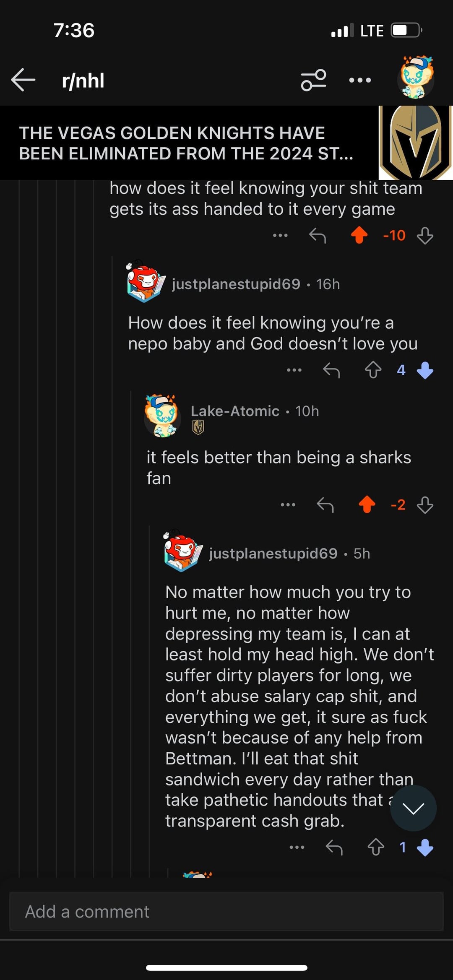Jump to next comment with floating chevron button
The width and height of the screenshot is (453, 980).
(x=413, y=808)
